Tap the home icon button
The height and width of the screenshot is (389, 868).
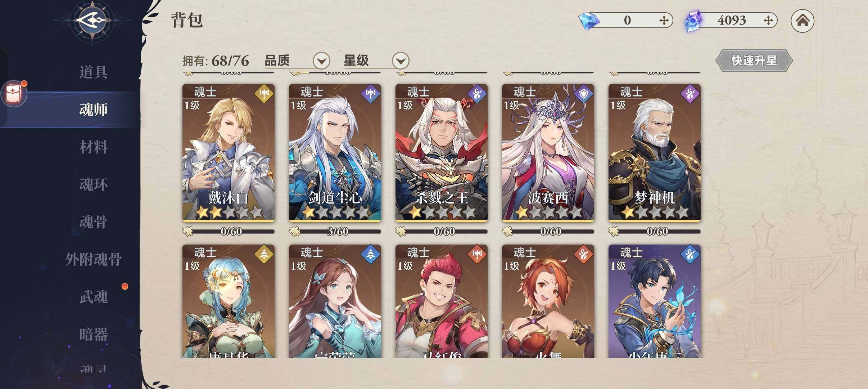coord(802,21)
